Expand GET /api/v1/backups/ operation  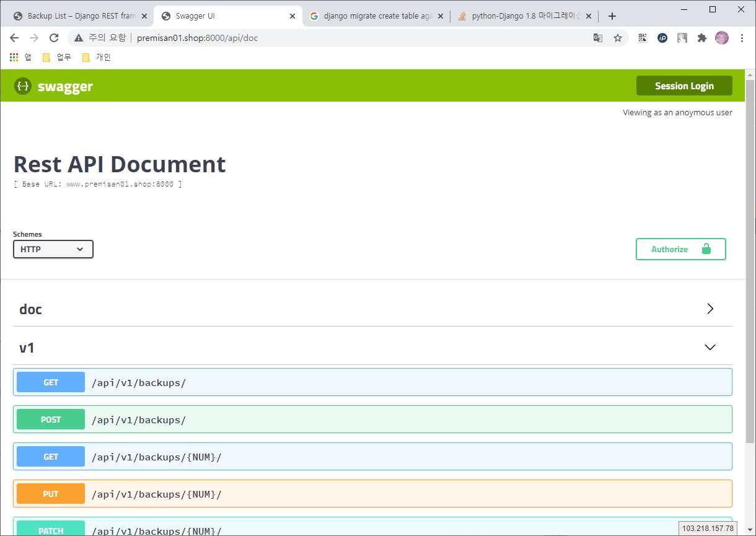click(x=372, y=382)
